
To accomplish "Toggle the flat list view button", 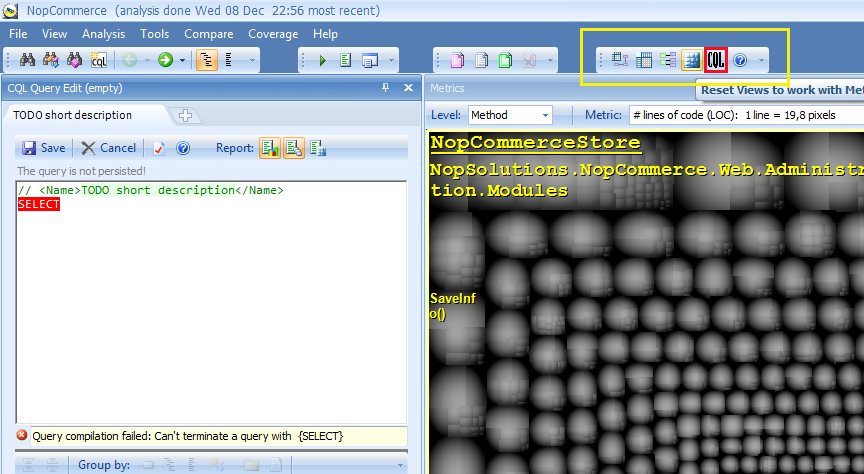I will point(229,60).
